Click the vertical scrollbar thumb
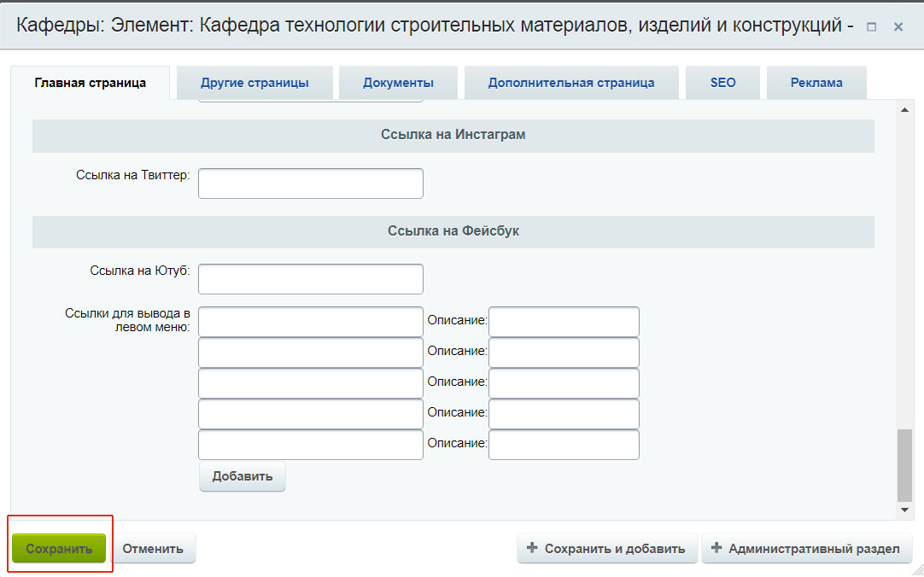 click(906, 465)
